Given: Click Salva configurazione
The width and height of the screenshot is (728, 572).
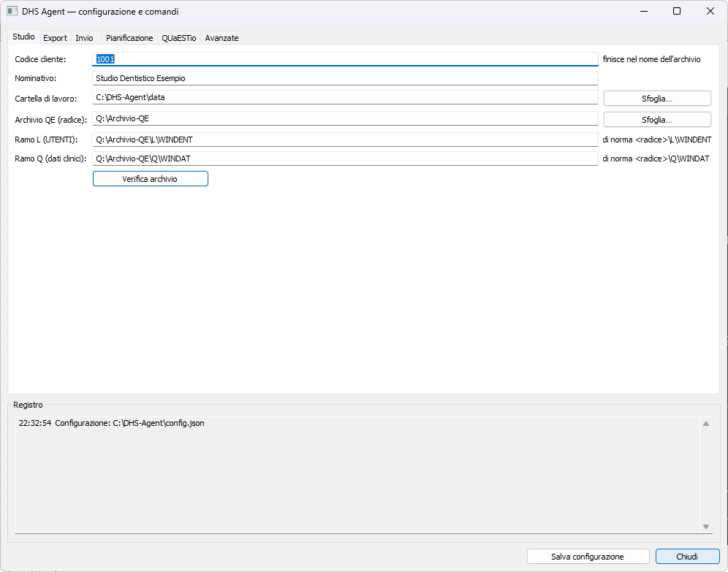Looking at the screenshot, I should point(588,557).
